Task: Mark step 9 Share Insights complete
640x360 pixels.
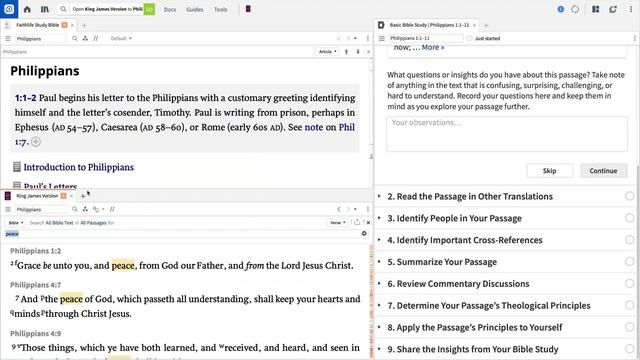Action: (x=629, y=349)
